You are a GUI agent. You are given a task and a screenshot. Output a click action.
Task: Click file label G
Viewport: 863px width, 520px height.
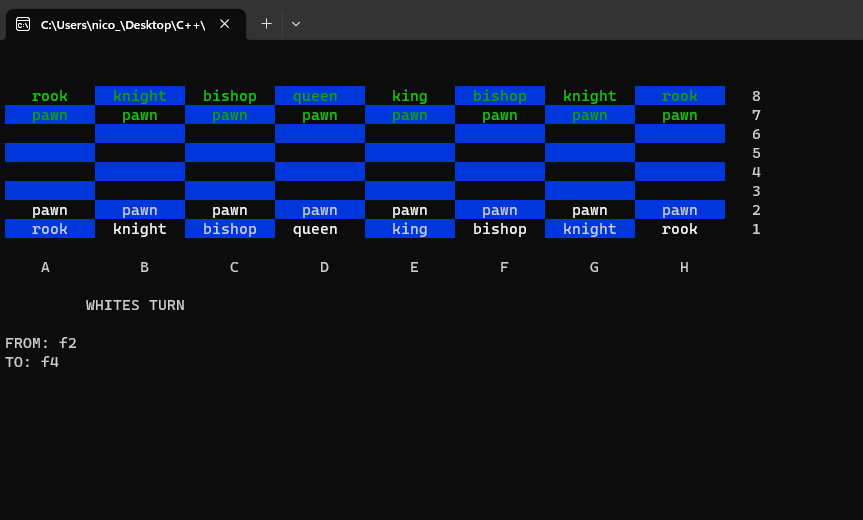594,267
